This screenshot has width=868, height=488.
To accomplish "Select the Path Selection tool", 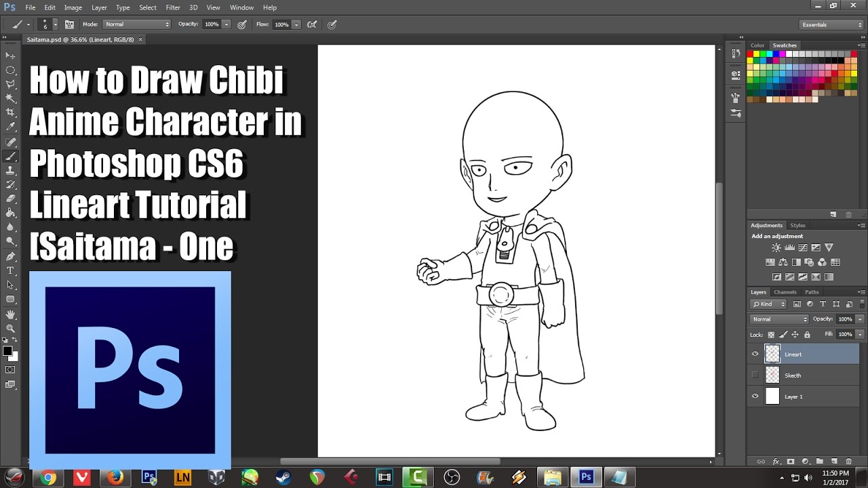I will (x=10, y=285).
